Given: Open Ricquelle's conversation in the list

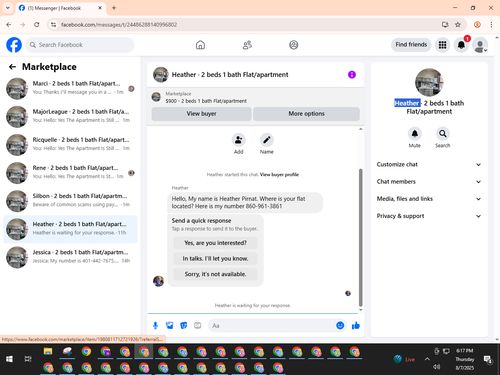Looking at the screenshot, I should tap(70, 145).
